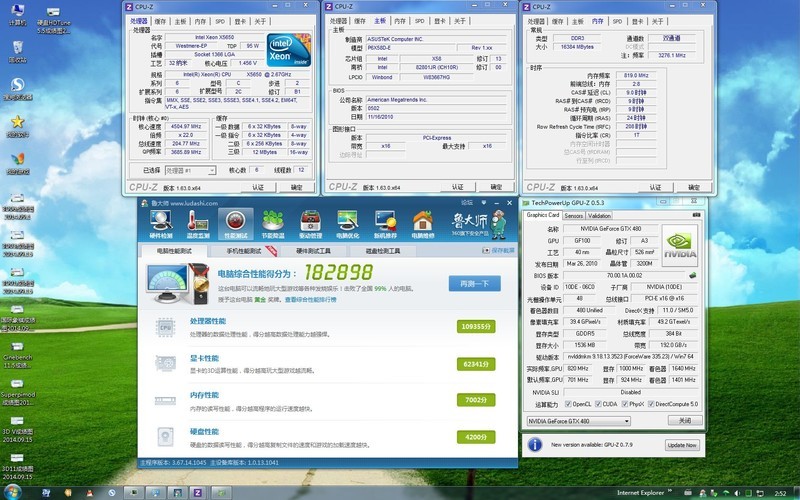Viewport: 800px width, 500px height.
Task: Click 保存截屏 save screenshot link
Action: (x=499, y=251)
